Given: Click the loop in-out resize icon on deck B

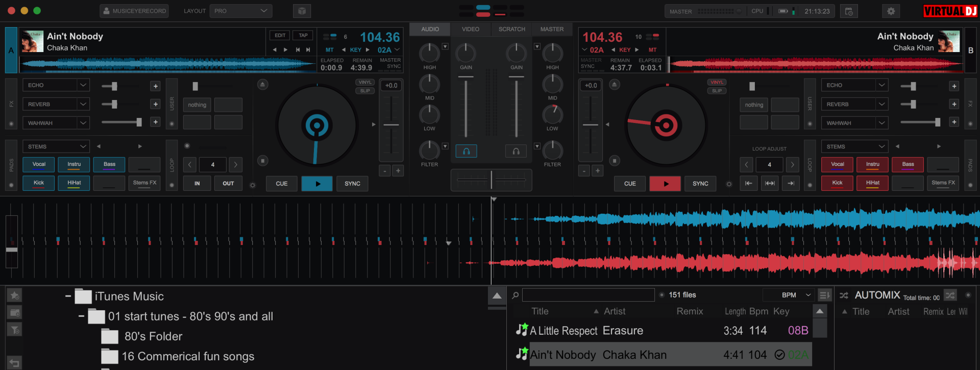Looking at the screenshot, I should (770, 183).
